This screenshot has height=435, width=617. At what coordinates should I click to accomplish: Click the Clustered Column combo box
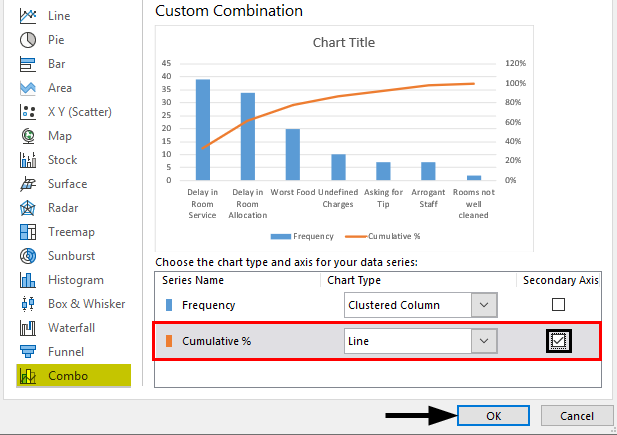coord(421,305)
